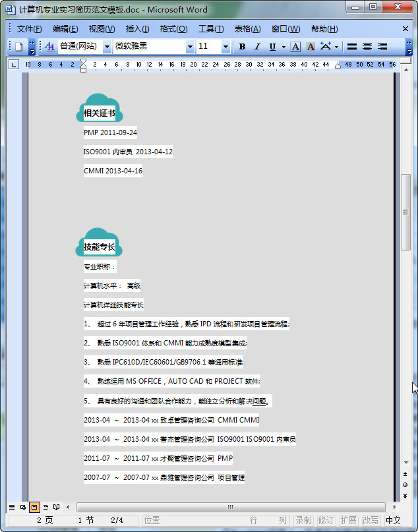Open the 文件(F) menu

click(29, 29)
